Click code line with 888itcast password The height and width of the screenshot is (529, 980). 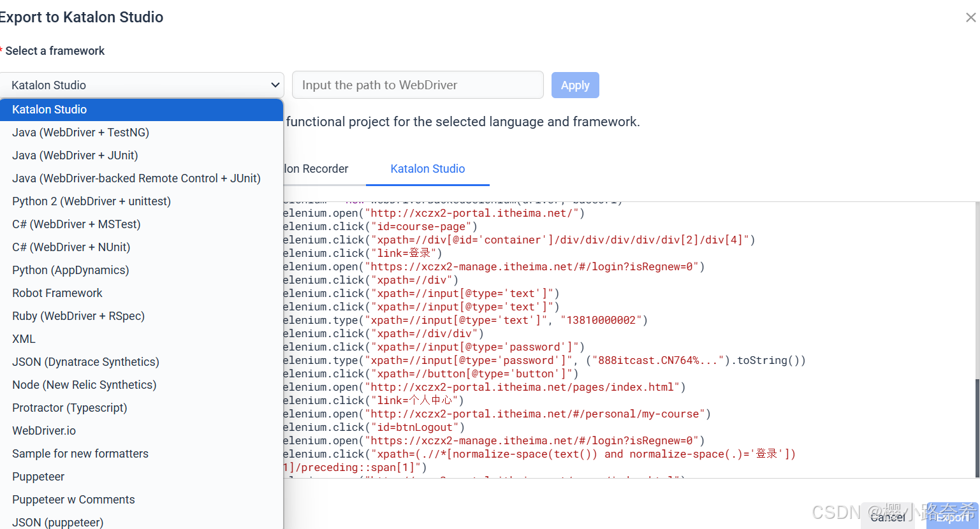[545, 360]
